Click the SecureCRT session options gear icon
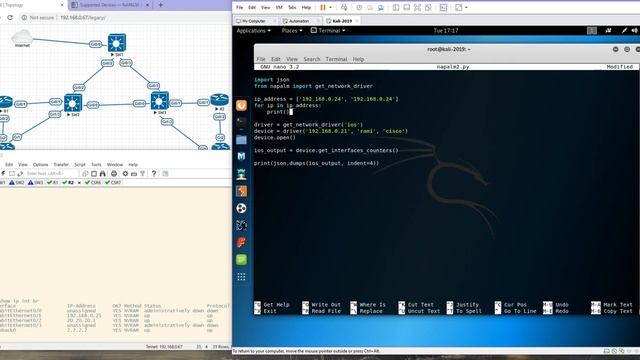The height and width of the screenshot is (360, 640). [125, 173]
